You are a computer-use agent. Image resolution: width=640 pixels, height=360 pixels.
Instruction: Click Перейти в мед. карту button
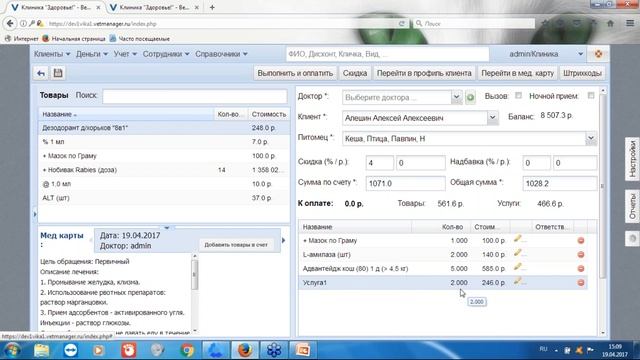coord(517,73)
